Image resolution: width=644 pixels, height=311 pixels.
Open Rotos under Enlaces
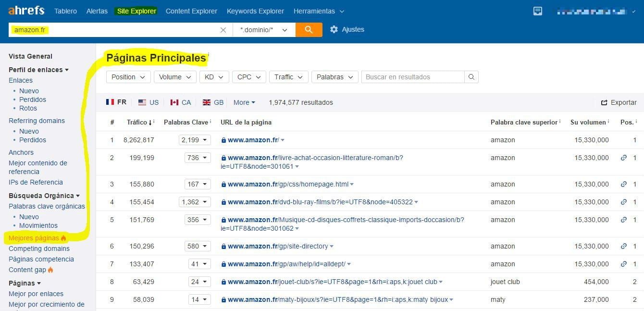coord(28,108)
